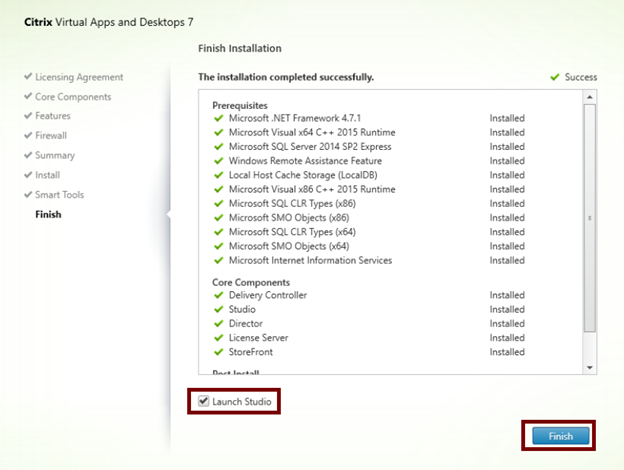
Task: Click checkmark next to Microsoft SQL CLR Types (x64)
Action: tap(218, 232)
